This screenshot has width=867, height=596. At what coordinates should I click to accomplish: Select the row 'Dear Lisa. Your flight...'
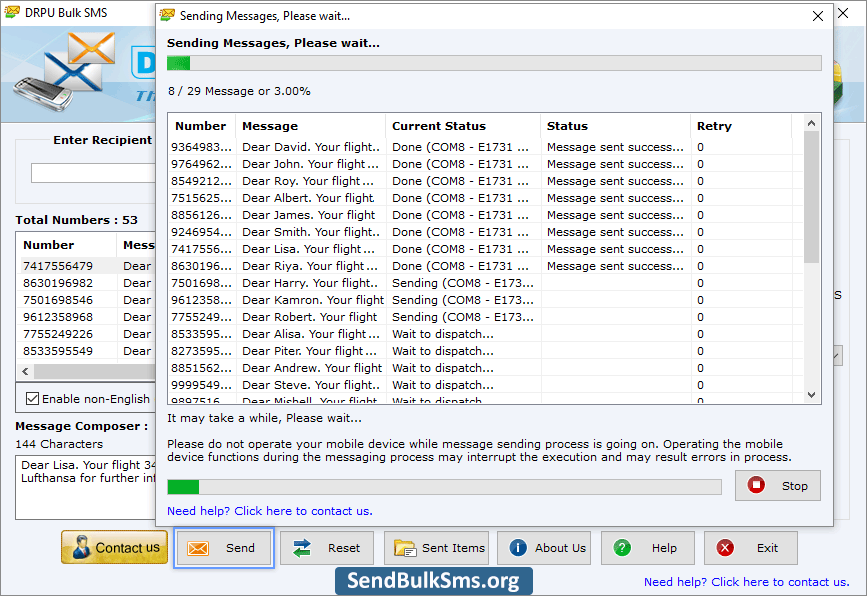(486, 249)
